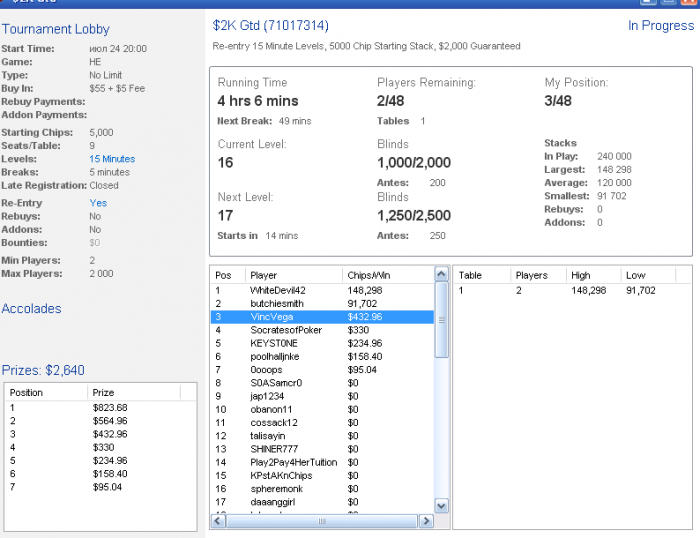This screenshot has height=538, width=700.
Task: Click the horizontal scrollbar thumb under player list
Action: click(x=320, y=521)
